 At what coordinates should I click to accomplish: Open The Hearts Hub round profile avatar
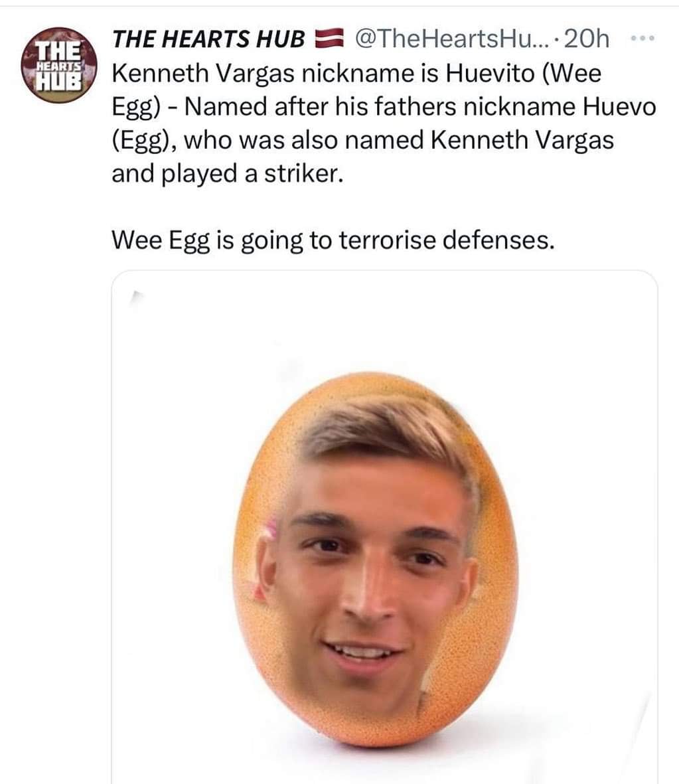[x=59, y=65]
